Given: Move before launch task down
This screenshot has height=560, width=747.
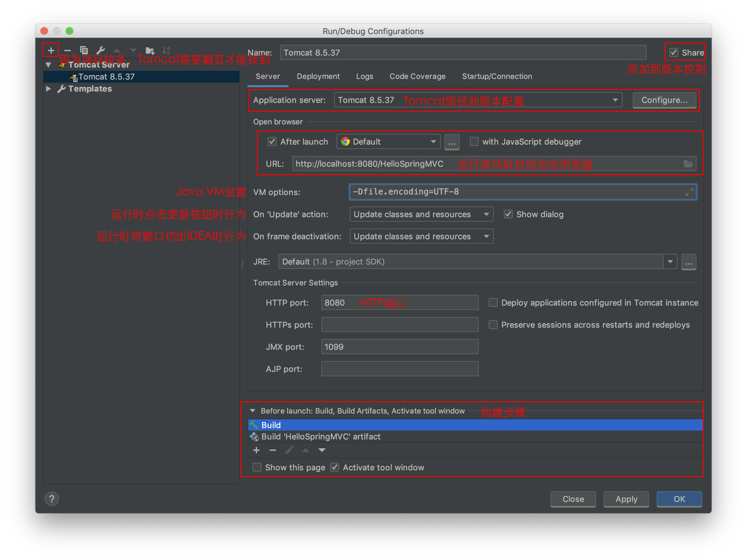Looking at the screenshot, I should (322, 450).
